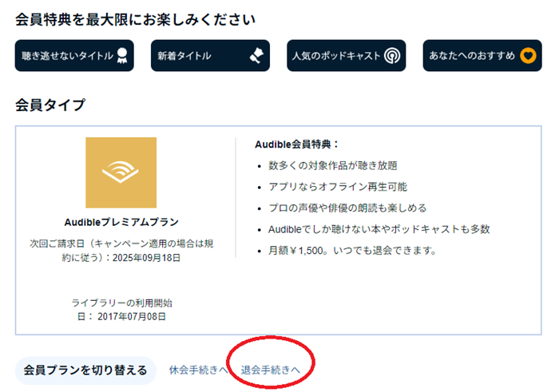559x392 pixels.
Task: Click the podcast broadcast icon
Action: coord(392,56)
